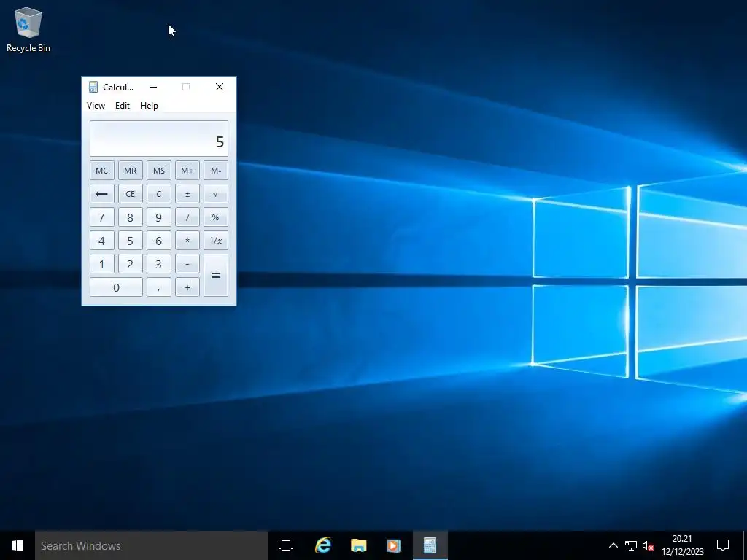Click the C clear key
This screenshot has height=560, width=747.
[159, 194]
